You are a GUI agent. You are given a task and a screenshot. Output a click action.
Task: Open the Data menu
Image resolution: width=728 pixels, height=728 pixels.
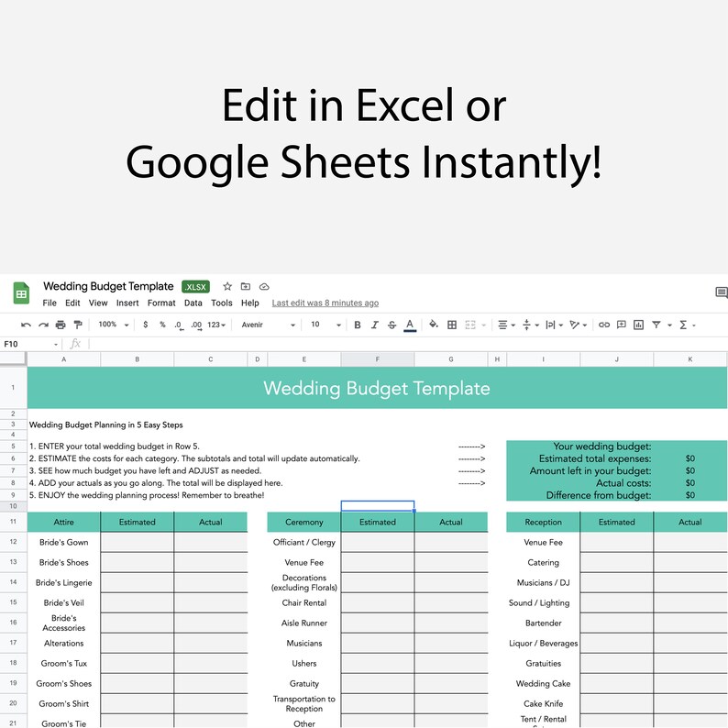[x=193, y=303]
